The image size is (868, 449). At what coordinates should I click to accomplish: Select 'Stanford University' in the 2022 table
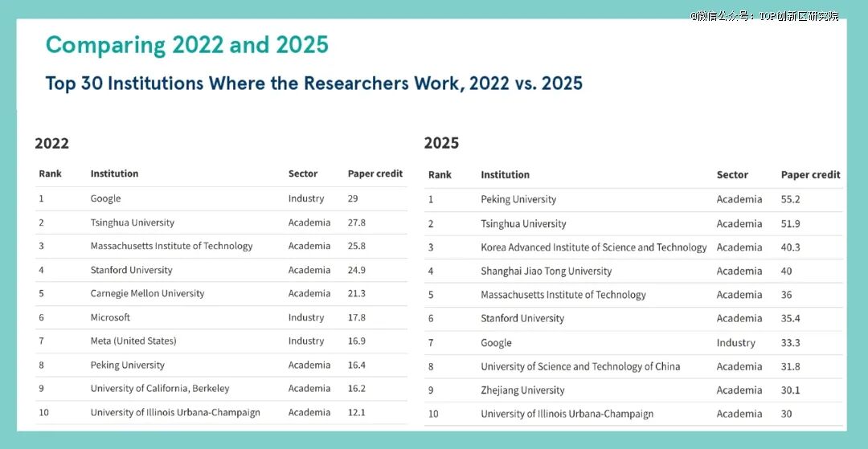(131, 271)
